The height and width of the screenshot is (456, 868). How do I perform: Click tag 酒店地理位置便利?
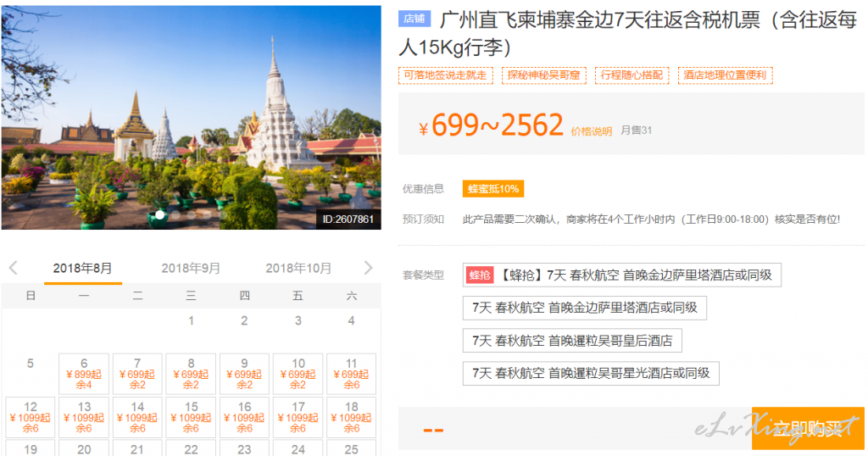pyautogui.click(x=725, y=75)
